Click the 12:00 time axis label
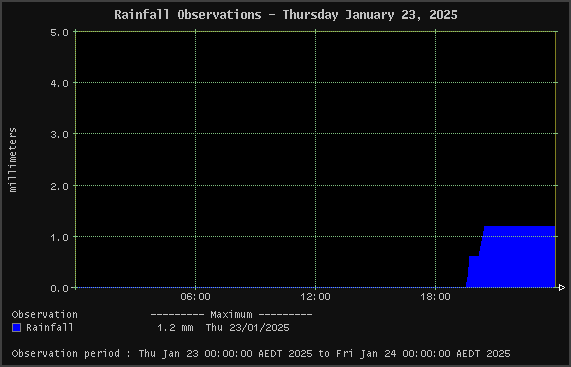Viewport: 571px width, 367px height. point(315,297)
